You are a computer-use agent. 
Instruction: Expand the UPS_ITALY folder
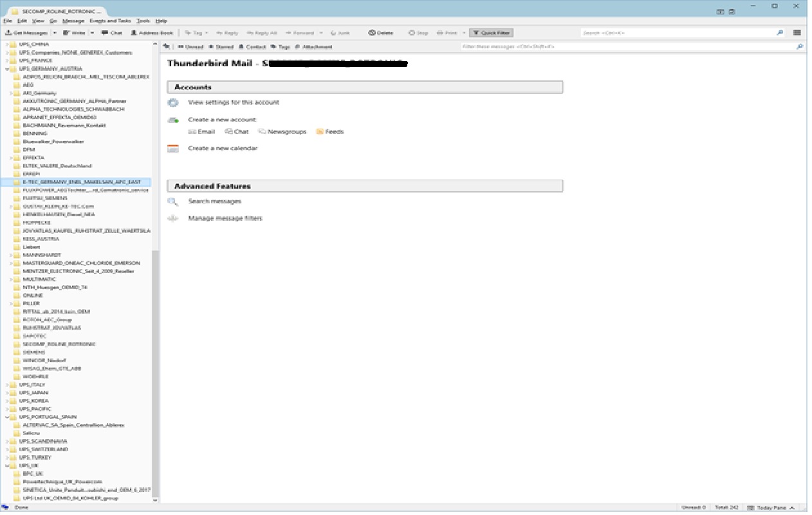click(7, 384)
